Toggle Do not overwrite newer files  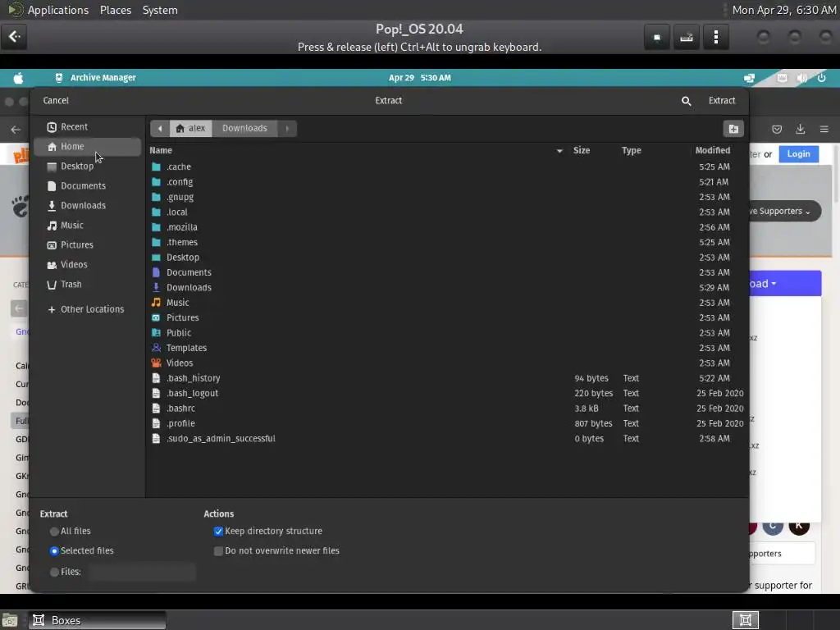(218, 550)
